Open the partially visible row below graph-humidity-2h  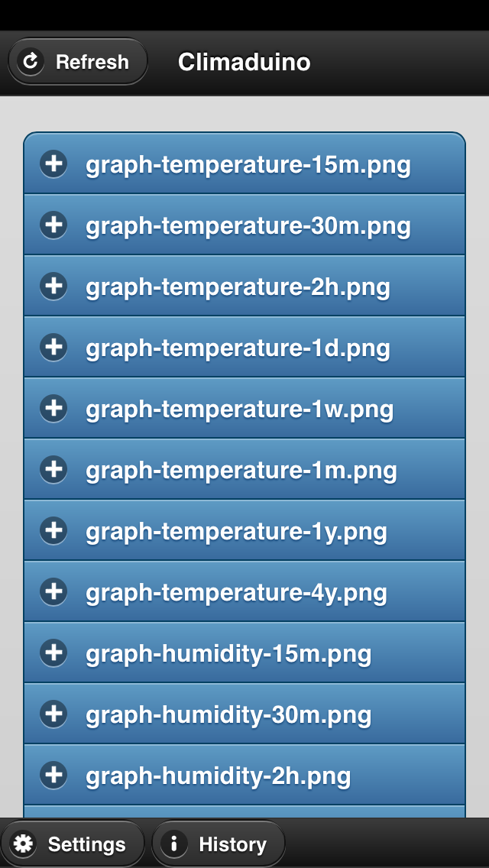click(x=244, y=811)
